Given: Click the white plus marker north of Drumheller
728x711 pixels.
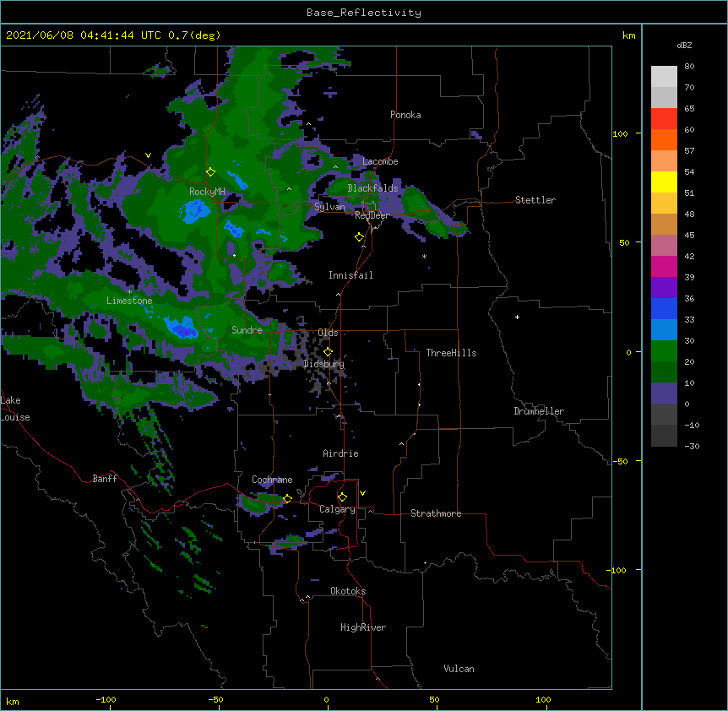Looking at the screenshot, I should tap(517, 317).
